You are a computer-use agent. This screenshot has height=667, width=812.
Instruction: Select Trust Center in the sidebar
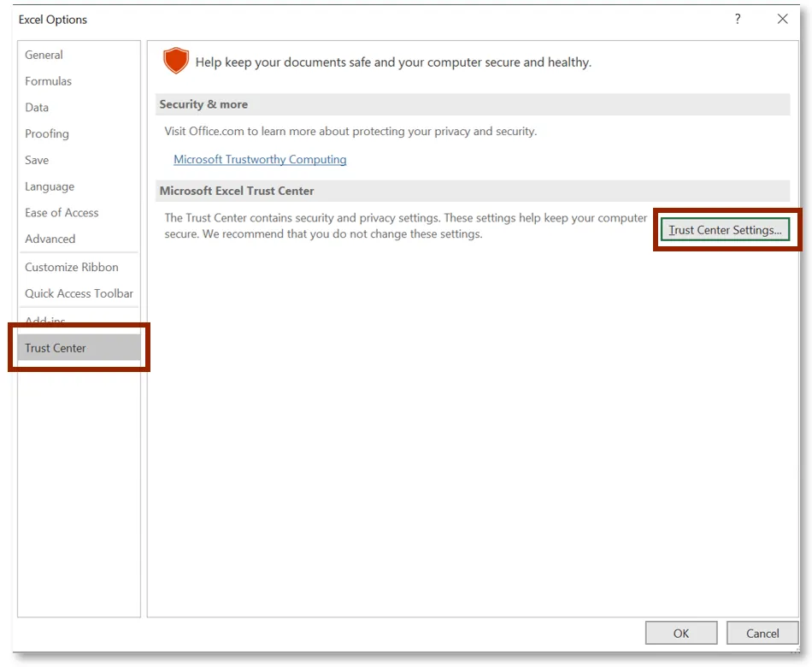56,348
